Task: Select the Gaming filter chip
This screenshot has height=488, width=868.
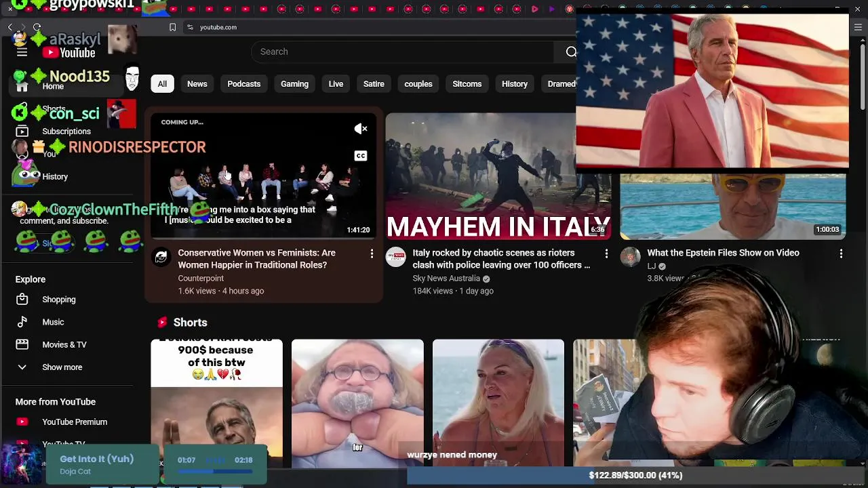Action: tap(294, 84)
